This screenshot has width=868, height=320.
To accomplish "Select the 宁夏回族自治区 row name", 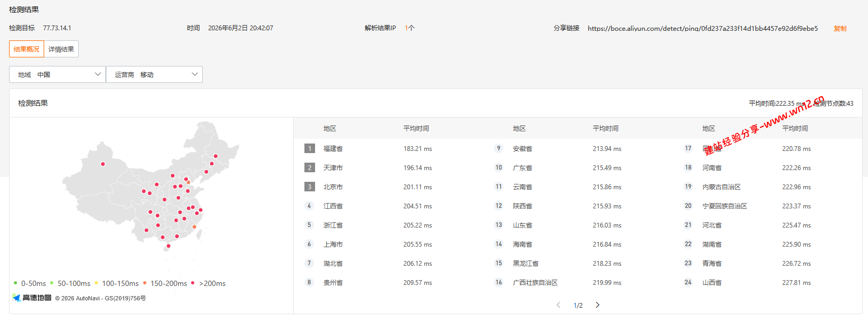I will (725, 206).
